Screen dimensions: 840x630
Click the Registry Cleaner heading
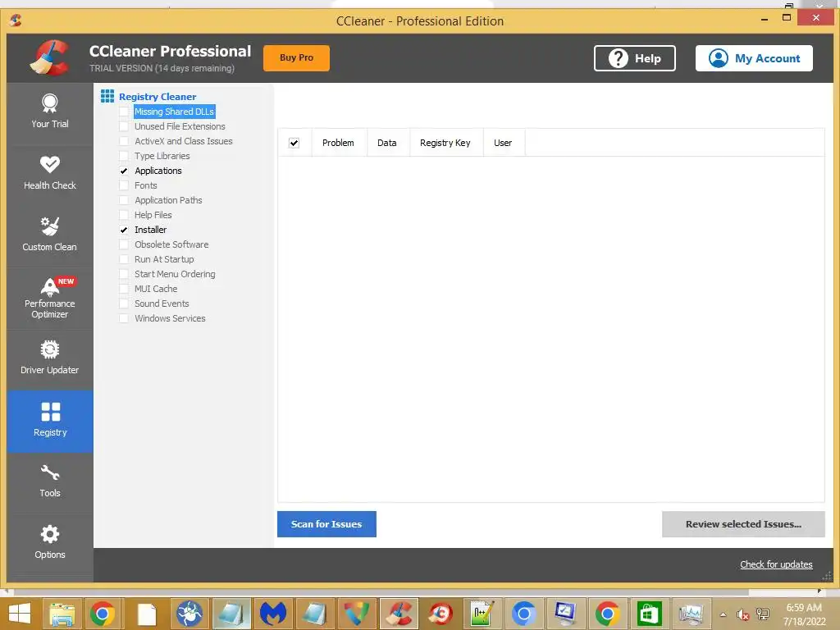[157, 97]
